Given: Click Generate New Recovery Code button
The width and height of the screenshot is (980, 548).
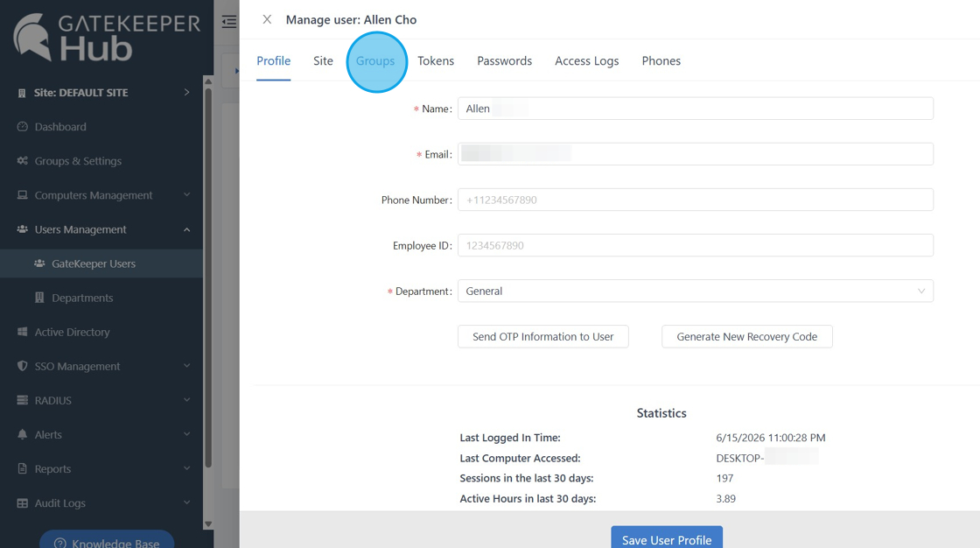Looking at the screenshot, I should (747, 336).
